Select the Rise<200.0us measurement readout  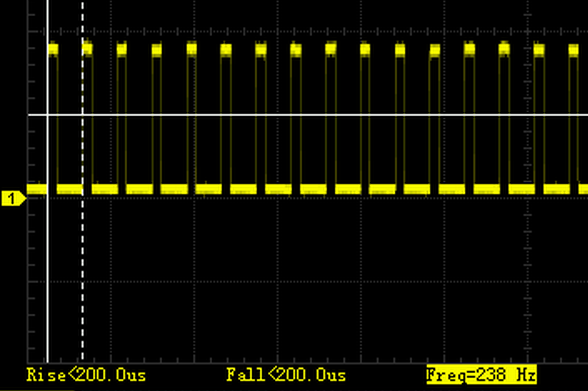86,375
